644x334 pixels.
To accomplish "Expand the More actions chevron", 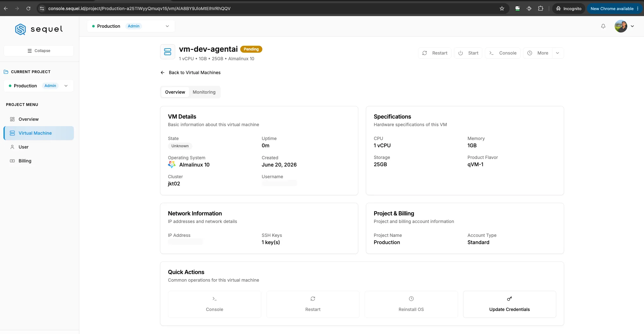I will [558, 53].
